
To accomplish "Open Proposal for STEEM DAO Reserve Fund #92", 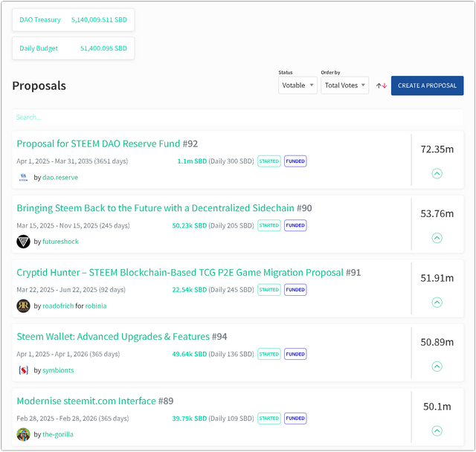I will 107,143.
